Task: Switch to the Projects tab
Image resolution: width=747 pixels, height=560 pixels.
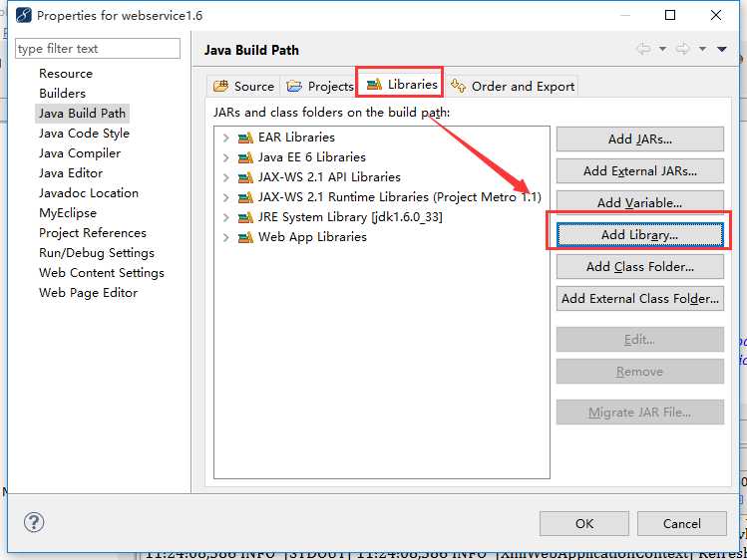Action: pos(320,86)
